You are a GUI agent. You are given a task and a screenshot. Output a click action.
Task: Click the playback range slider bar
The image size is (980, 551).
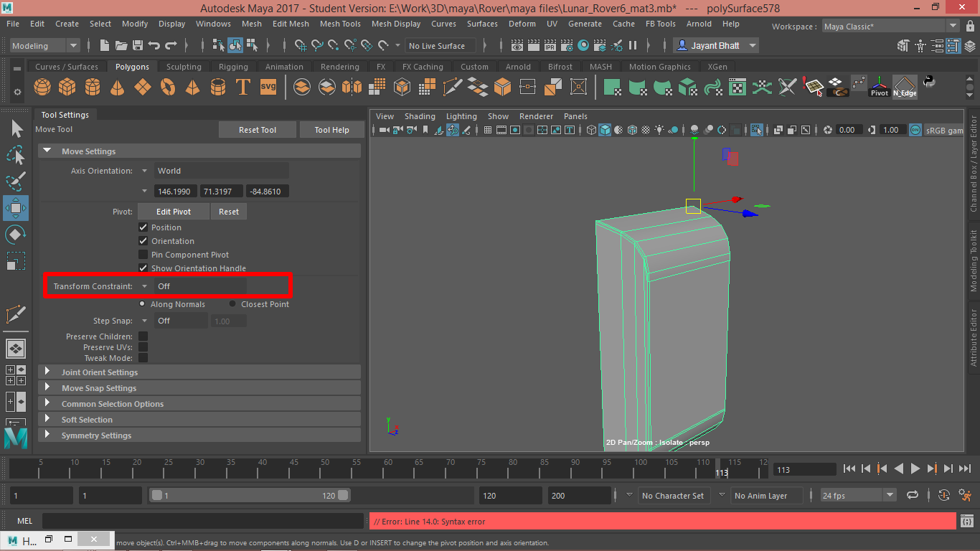click(249, 496)
